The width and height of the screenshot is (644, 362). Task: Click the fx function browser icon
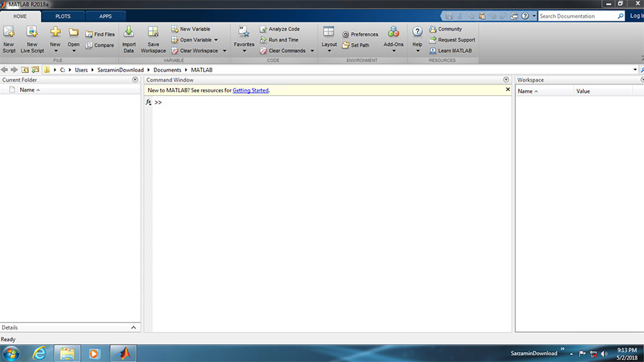pos(149,102)
